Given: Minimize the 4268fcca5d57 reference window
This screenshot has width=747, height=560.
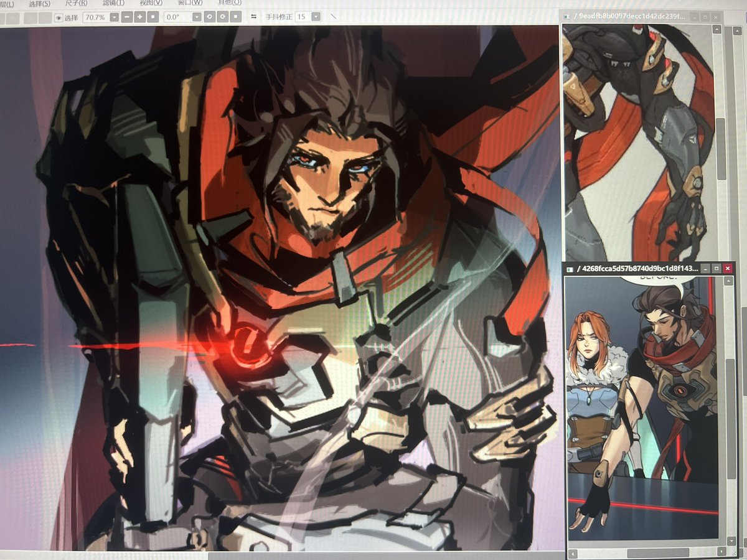Looking at the screenshot, I should coord(705,268).
